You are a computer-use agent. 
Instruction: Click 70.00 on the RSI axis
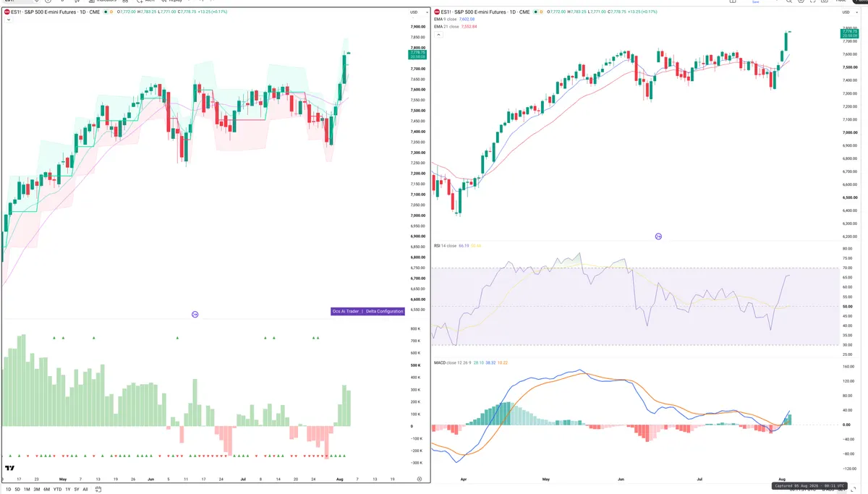coord(847,268)
